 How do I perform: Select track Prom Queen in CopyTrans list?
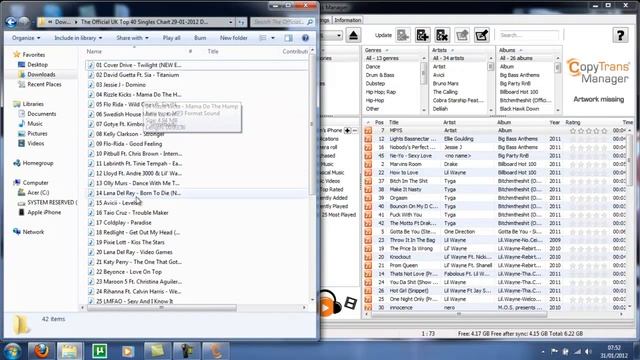tap(403, 265)
